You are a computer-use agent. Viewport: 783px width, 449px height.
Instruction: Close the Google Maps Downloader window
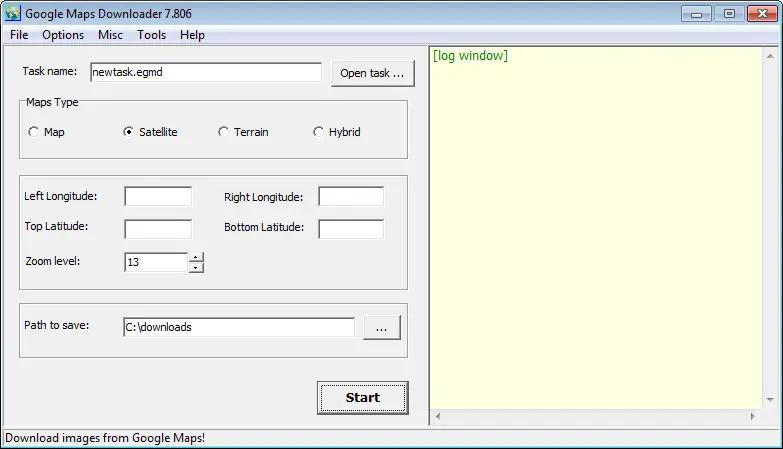point(762,13)
